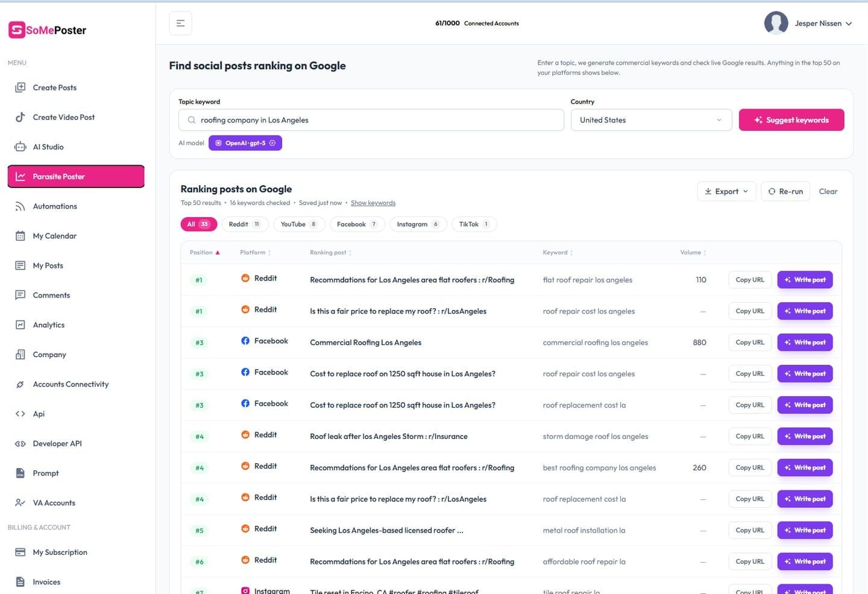The height and width of the screenshot is (594, 868).
Task: Open VA Accounts user icon
Action: 20,503
